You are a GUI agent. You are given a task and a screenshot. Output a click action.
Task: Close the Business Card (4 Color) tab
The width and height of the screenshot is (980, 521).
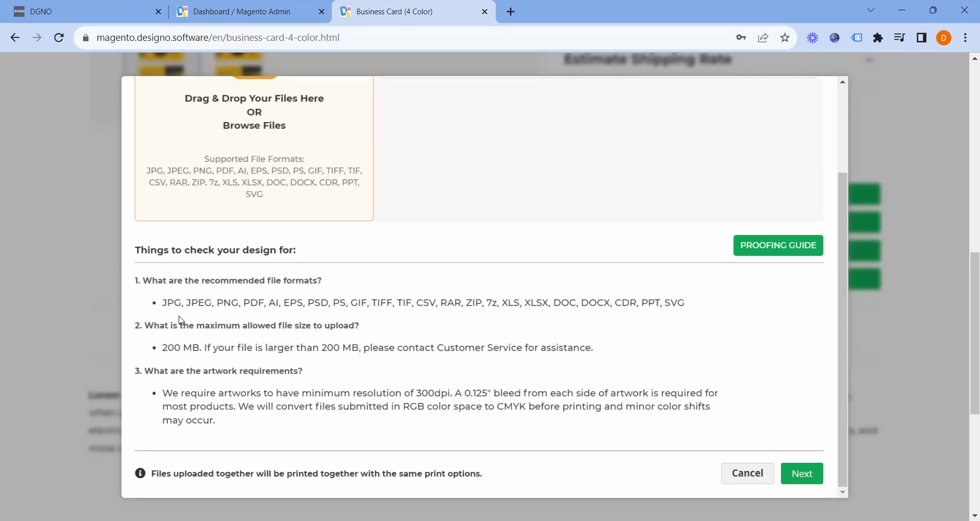point(485,12)
